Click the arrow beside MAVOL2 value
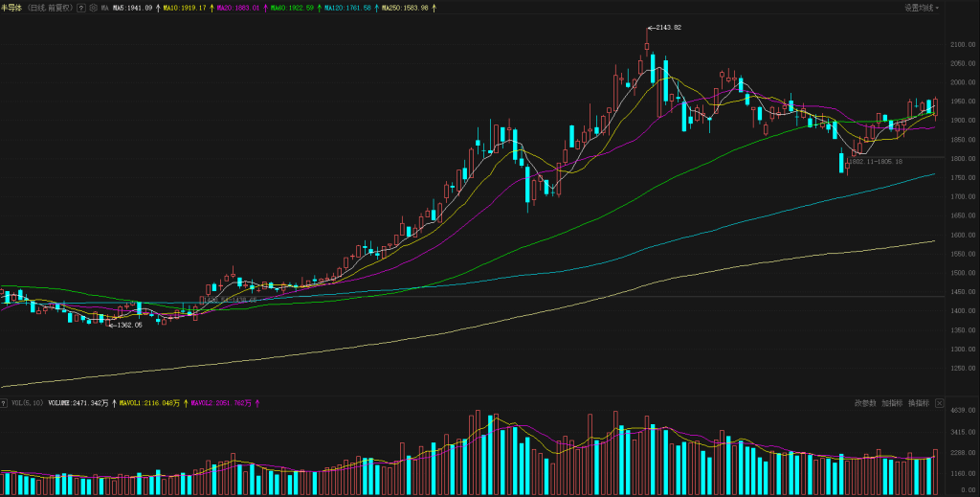Image resolution: width=980 pixels, height=497 pixels. pos(256,404)
